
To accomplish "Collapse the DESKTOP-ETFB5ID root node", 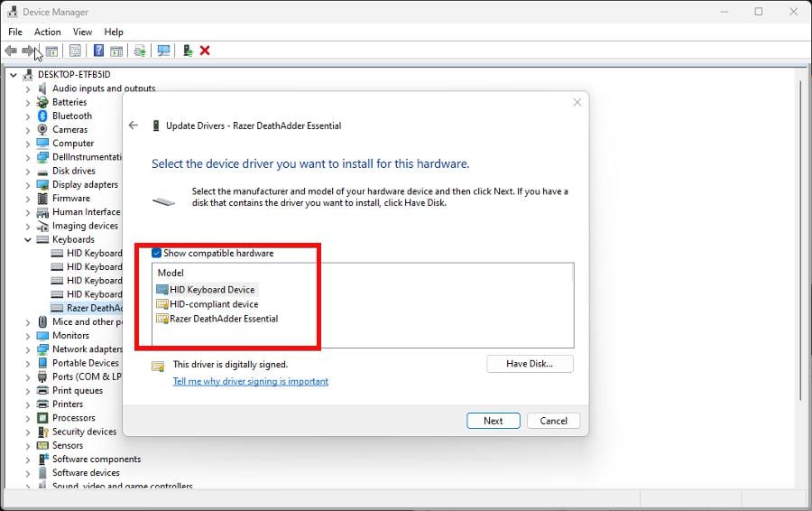I will (x=14, y=75).
